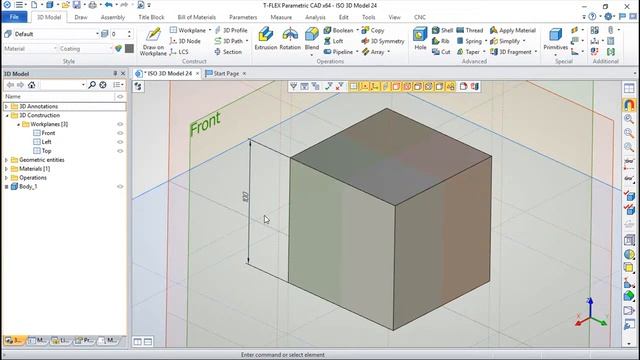This screenshot has height=360, width=640.
Task: Select the Loft operation
Action: 333,41
